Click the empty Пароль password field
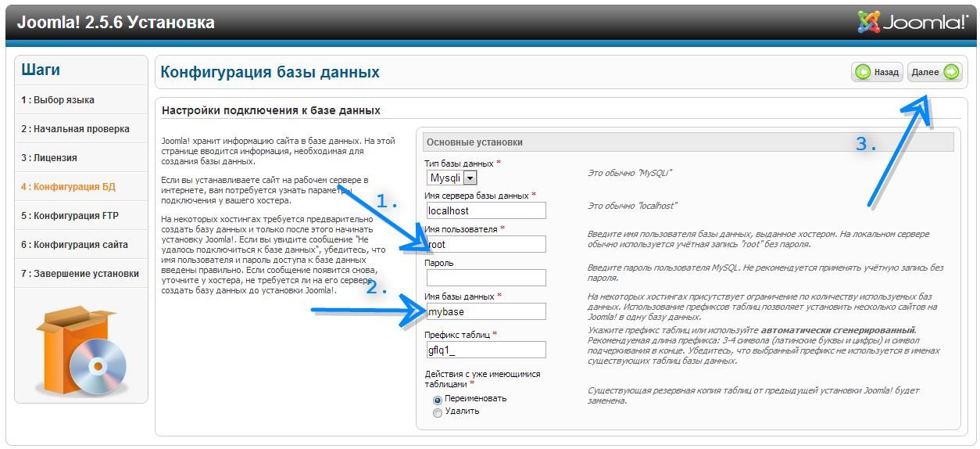 485,278
